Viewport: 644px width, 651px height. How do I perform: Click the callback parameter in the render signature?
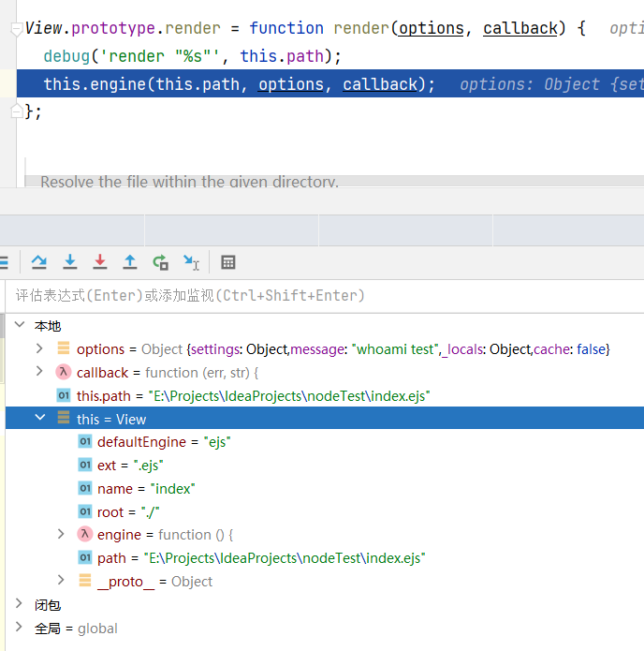coord(520,28)
